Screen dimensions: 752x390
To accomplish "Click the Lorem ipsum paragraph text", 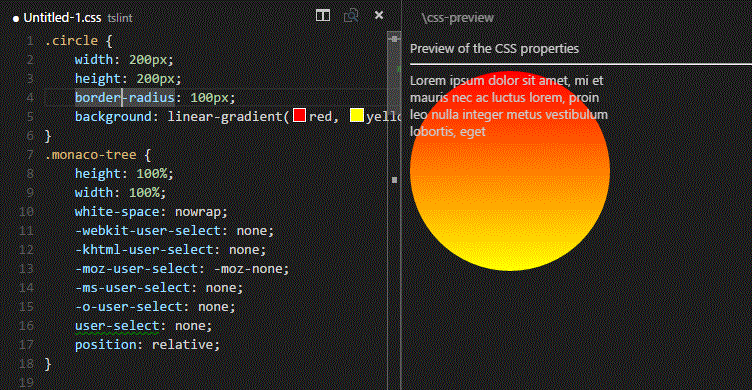I will coord(509,106).
